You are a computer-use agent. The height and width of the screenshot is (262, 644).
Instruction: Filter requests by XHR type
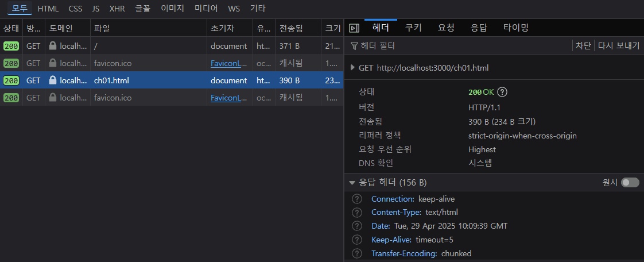[x=117, y=9]
